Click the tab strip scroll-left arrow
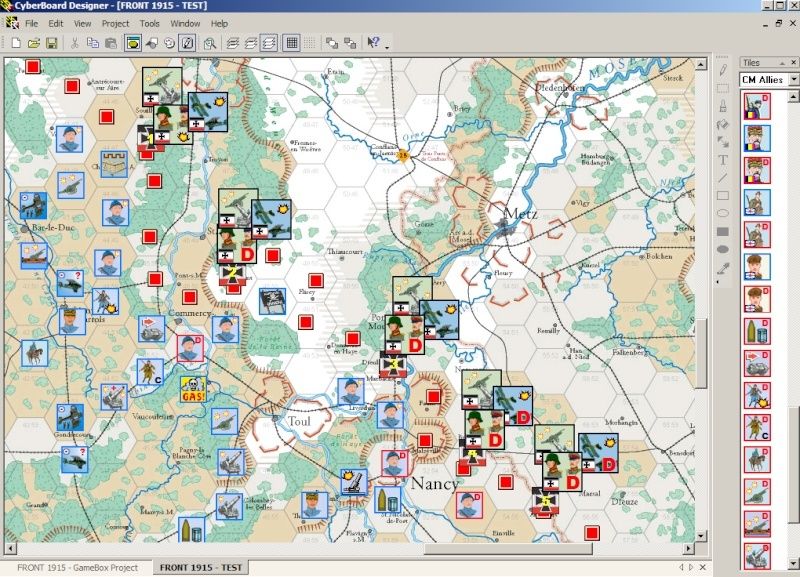This screenshot has width=800, height=577. (681, 567)
